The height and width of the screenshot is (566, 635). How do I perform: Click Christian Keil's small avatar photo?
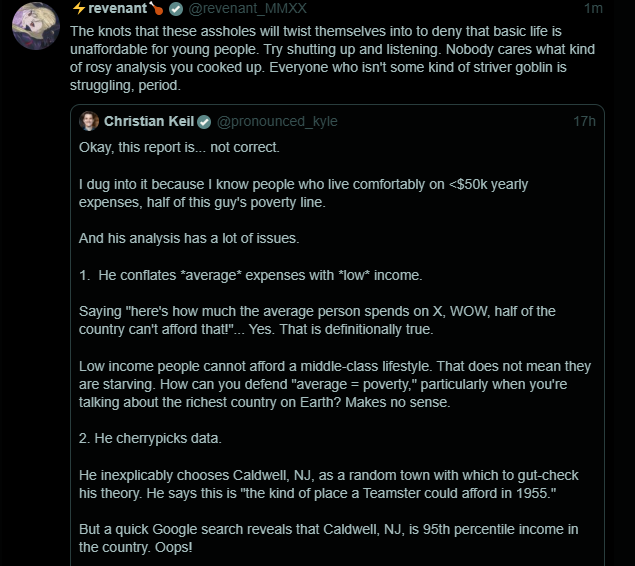pos(89,121)
